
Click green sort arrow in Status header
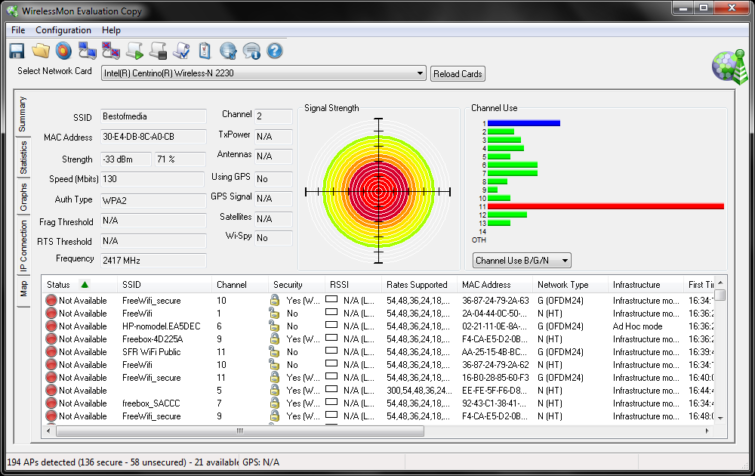[x=85, y=284]
